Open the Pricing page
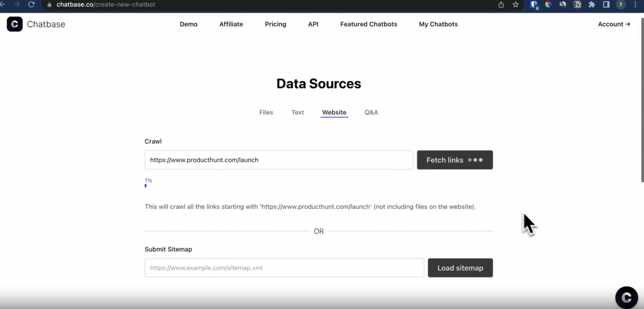Image resolution: width=644 pixels, height=309 pixels. [x=275, y=24]
